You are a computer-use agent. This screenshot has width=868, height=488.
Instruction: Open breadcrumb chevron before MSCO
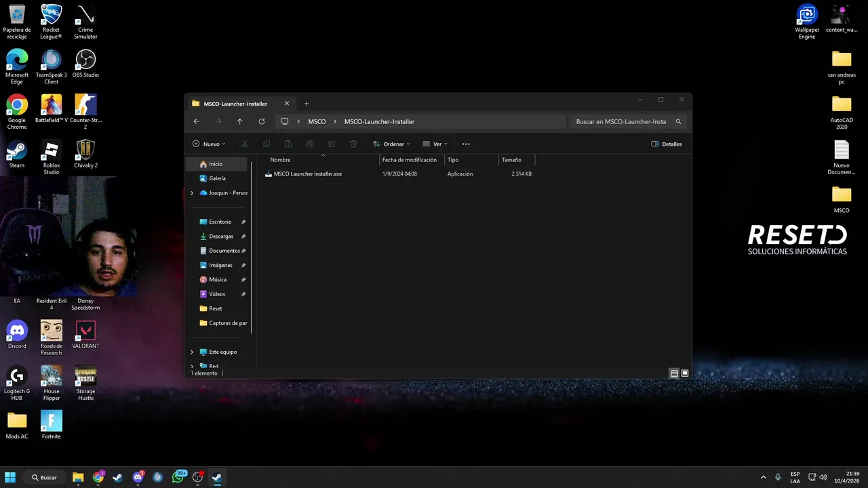pyautogui.click(x=298, y=122)
